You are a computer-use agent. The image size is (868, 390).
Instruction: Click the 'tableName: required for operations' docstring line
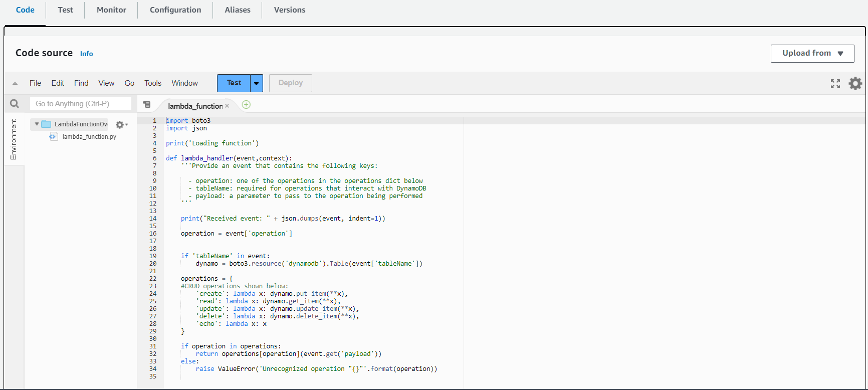pyautogui.click(x=307, y=188)
